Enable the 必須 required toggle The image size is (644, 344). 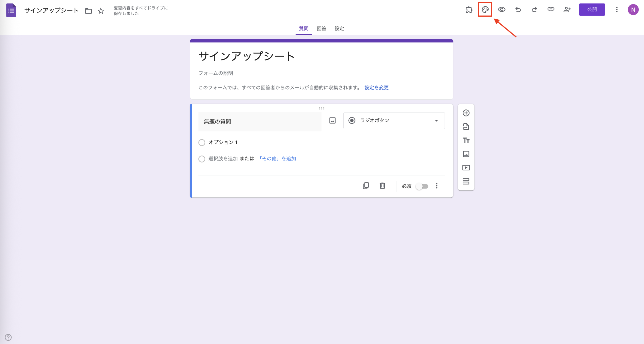(422, 186)
